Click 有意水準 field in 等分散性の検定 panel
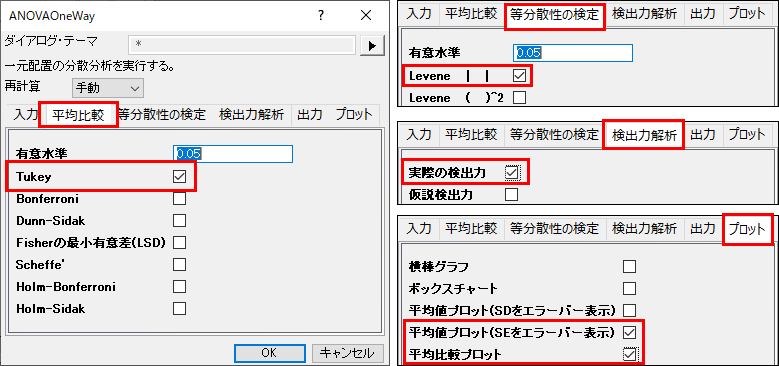779x366 pixels. (573, 53)
